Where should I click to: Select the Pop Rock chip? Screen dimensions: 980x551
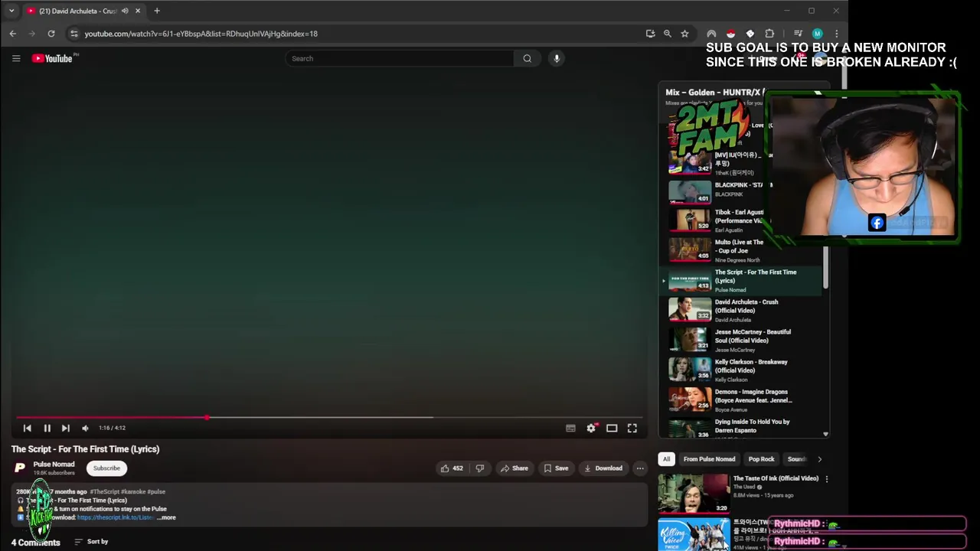pos(761,459)
